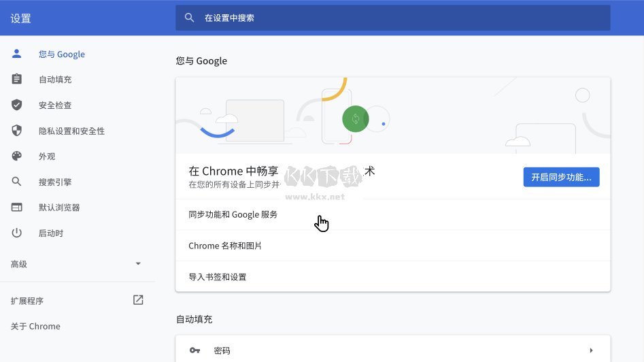Click the person icon beside 您与 Google

pyautogui.click(x=17, y=54)
